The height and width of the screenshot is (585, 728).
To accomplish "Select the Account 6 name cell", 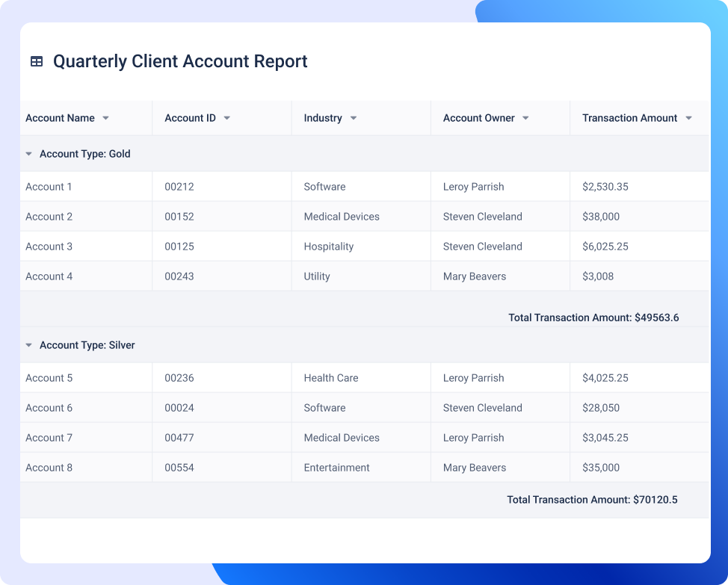I will point(87,408).
